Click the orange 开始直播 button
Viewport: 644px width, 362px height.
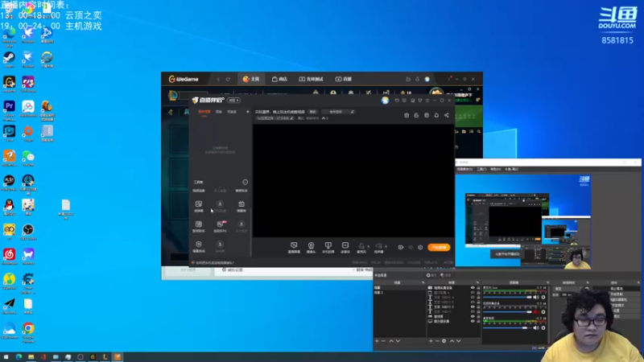click(439, 248)
